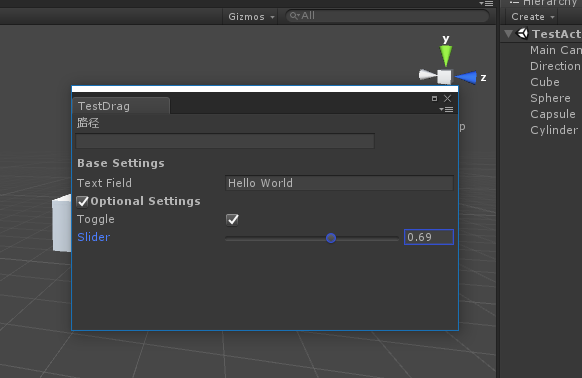Select the TestAct scene row in Hierarchy

pos(541,34)
